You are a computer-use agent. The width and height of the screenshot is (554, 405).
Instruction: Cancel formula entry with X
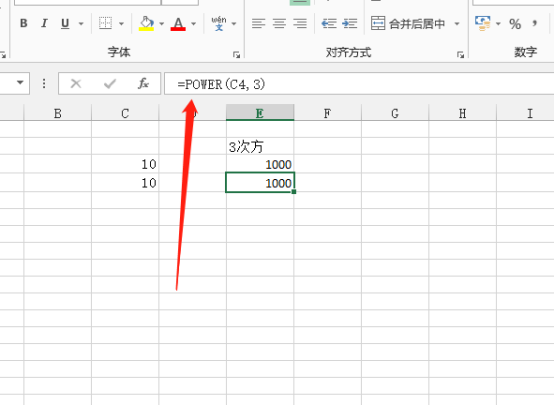tap(76, 83)
